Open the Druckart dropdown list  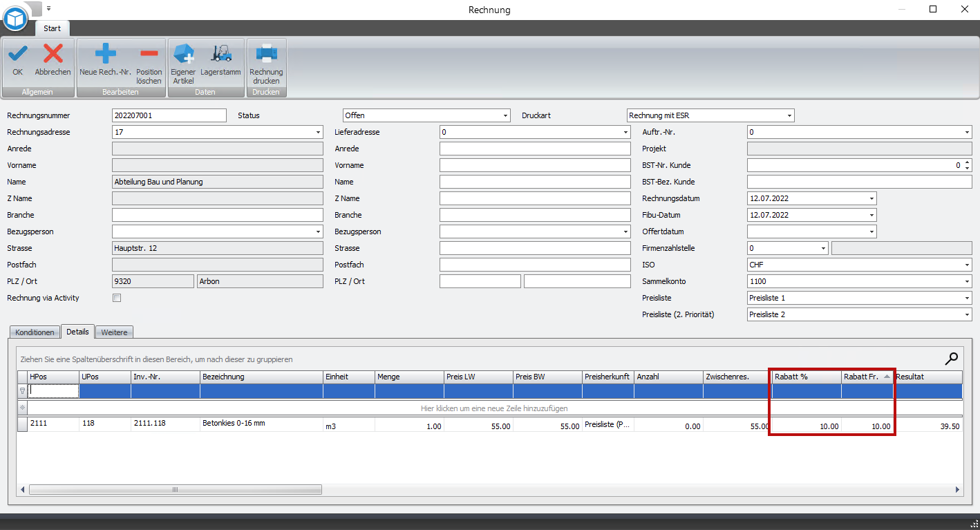pyautogui.click(x=789, y=116)
